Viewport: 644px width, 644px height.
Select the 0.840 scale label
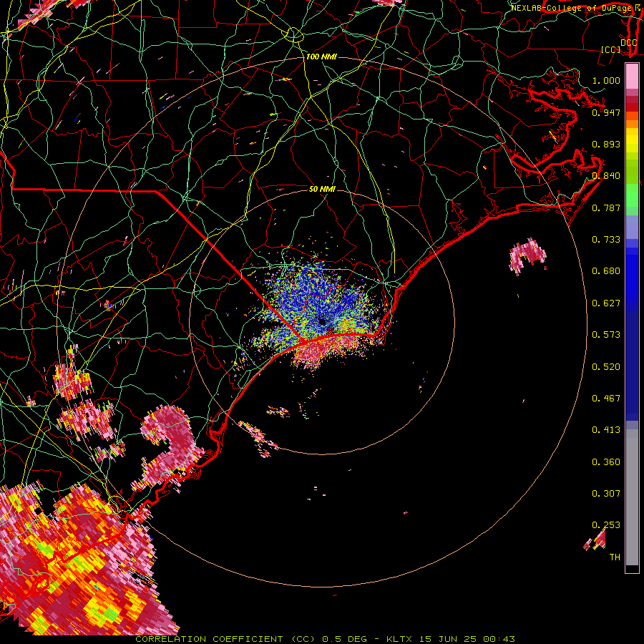pos(606,176)
